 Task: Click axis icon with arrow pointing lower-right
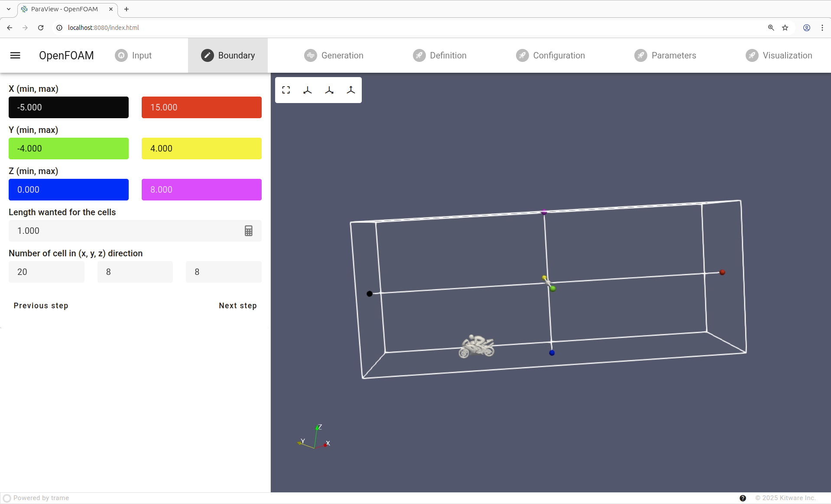[x=329, y=90]
